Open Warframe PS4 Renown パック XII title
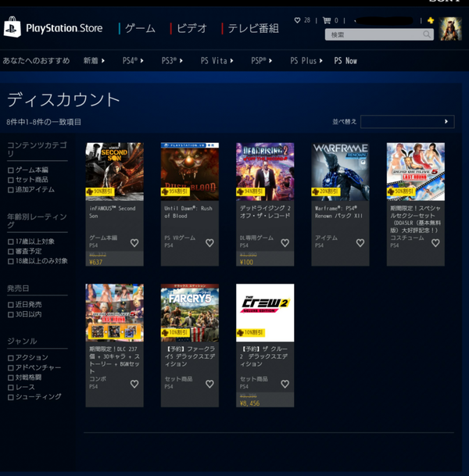This screenshot has width=469, height=476. click(338, 212)
